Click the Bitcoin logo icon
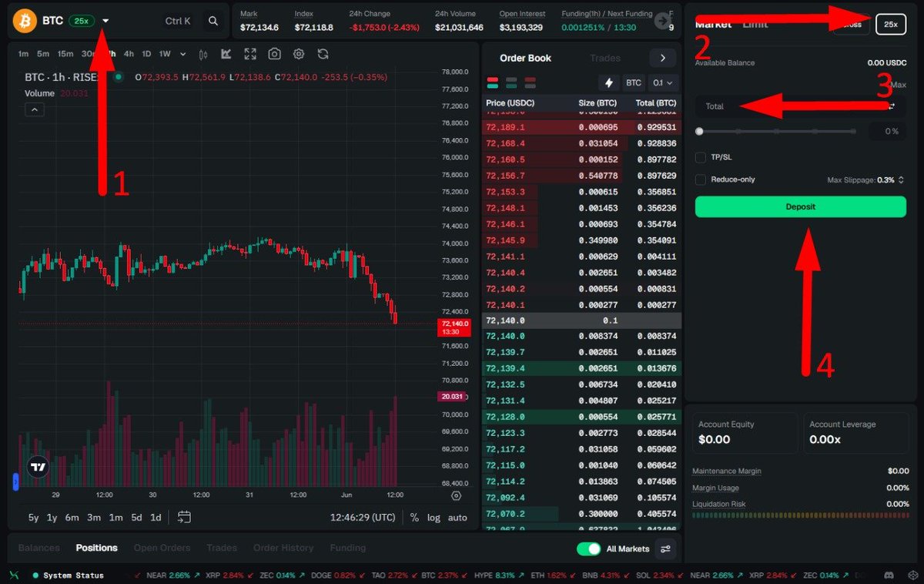Screen dimensions: 924x584 [25, 21]
